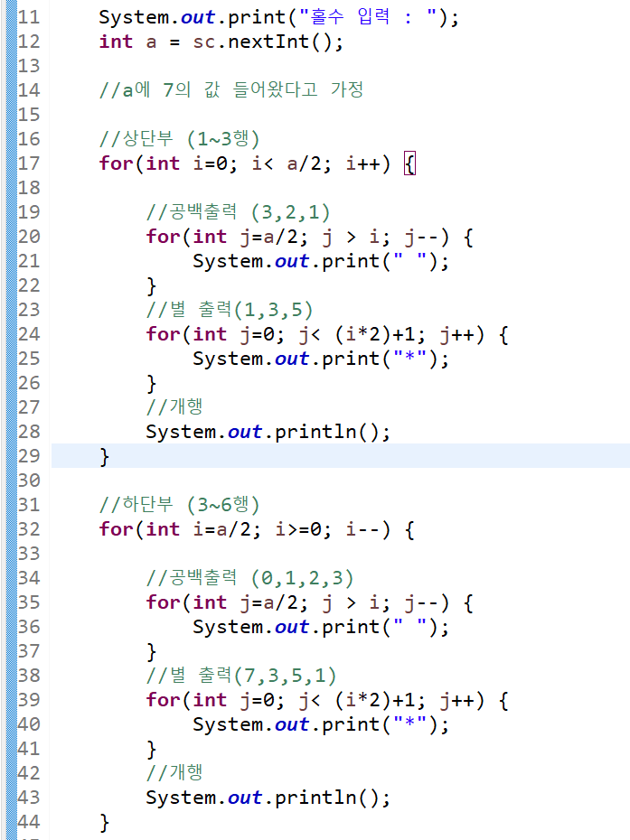The image size is (630, 840).
Task: Click the print(" ") statement on line 21
Action: [x=321, y=261]
